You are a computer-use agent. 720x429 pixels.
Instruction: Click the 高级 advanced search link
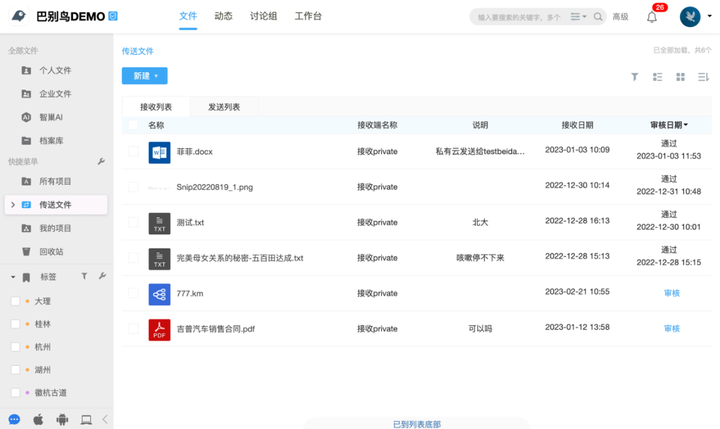(x=620, y=17)
